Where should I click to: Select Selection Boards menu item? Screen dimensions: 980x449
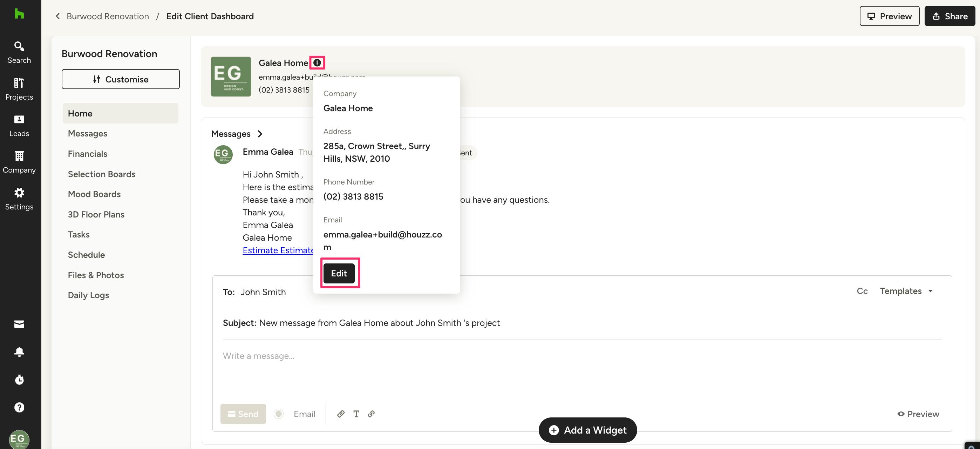pos(102,174)
